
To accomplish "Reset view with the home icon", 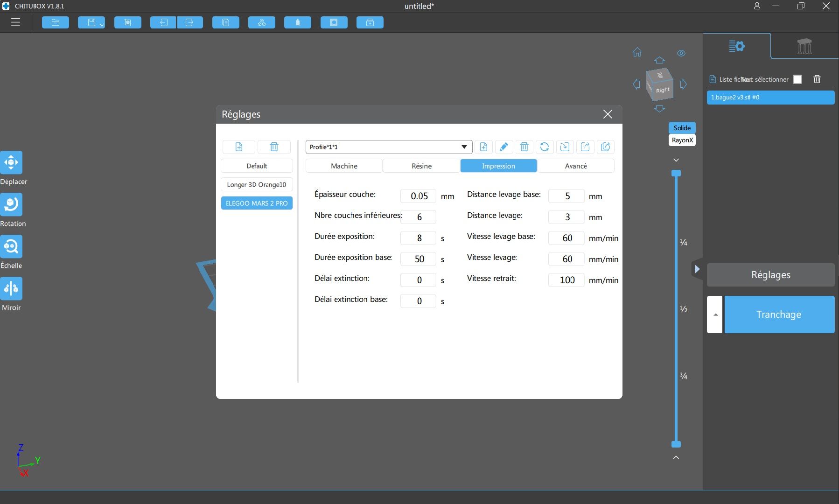I will click(x=637, y=52).
